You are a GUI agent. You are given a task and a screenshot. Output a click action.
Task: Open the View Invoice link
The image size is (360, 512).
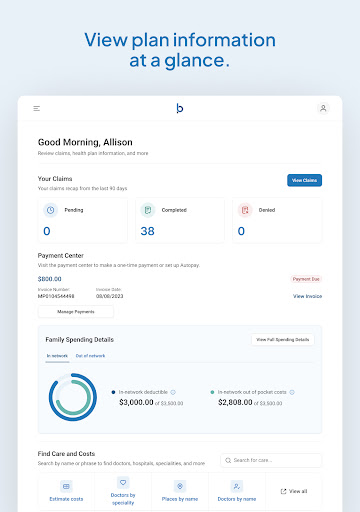[307, 296]
